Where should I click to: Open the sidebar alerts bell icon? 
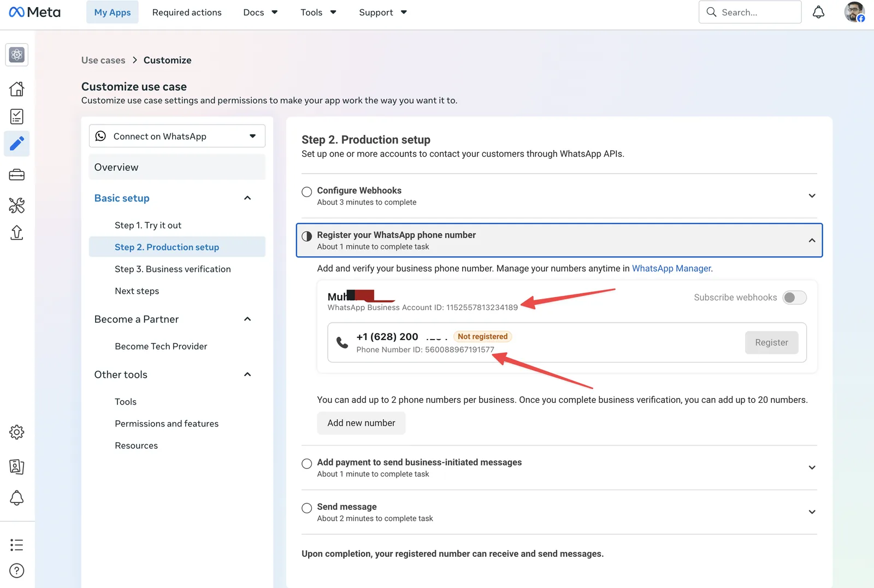click(x=17, y=498)
